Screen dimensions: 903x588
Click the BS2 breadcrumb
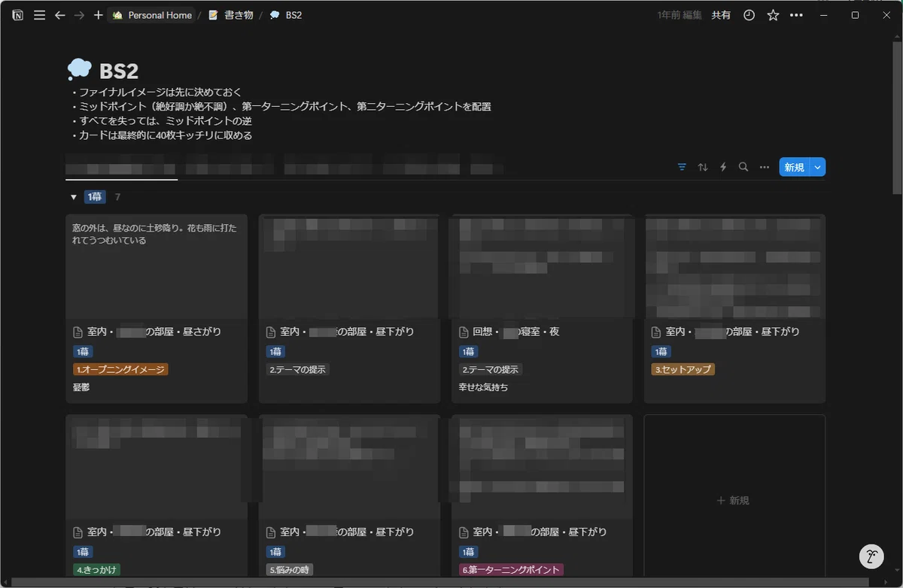286,15
